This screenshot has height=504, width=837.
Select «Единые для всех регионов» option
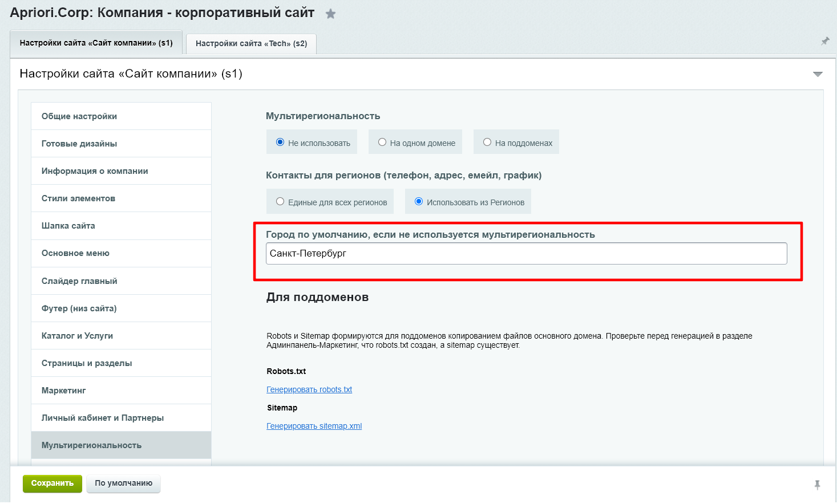tap(280, 202)
